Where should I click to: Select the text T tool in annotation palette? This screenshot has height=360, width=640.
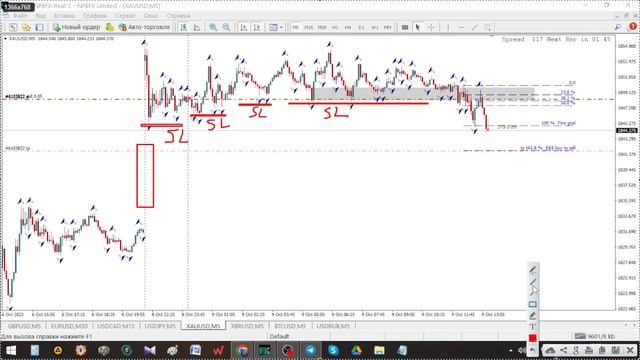533,327
